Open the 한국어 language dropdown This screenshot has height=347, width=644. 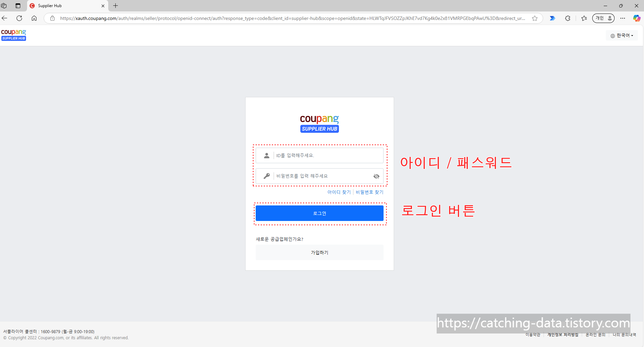(622, 35)
